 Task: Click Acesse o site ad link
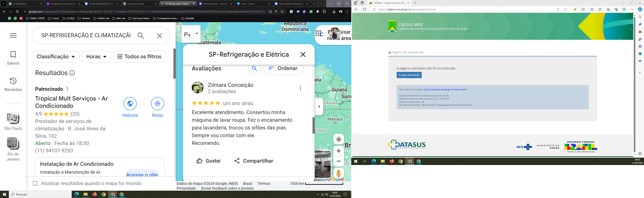[142, 174]
